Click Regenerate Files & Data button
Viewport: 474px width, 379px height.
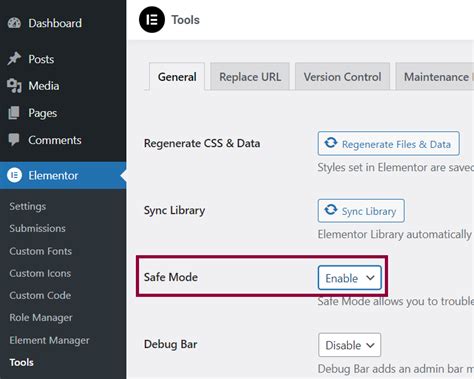pos(389,143)
